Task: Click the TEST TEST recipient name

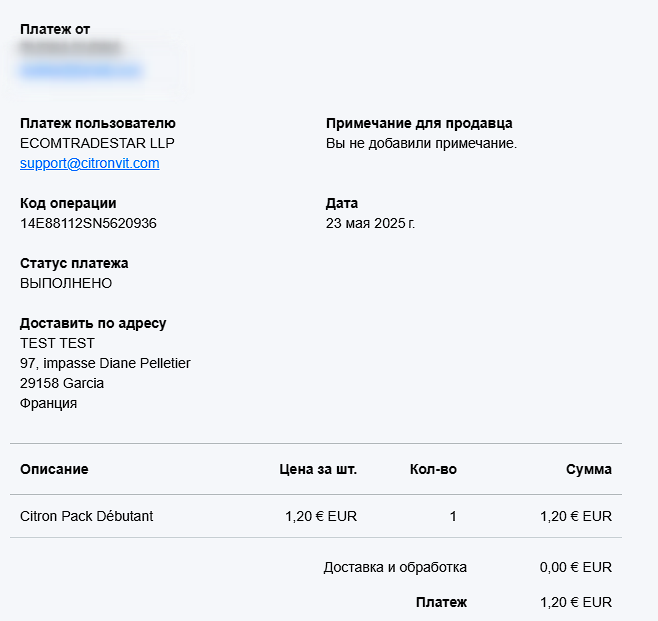Action: point(57,343)
